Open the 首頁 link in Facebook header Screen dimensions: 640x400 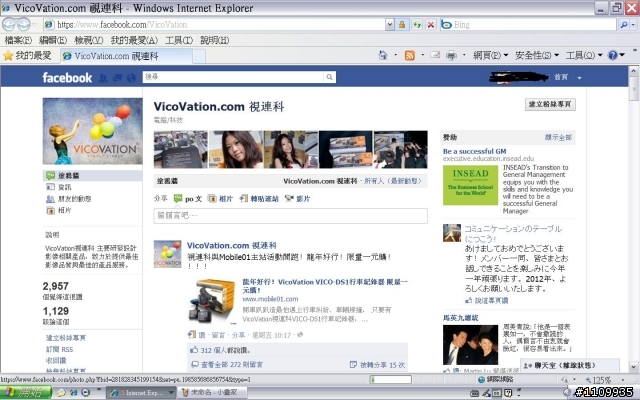[561, 77]
